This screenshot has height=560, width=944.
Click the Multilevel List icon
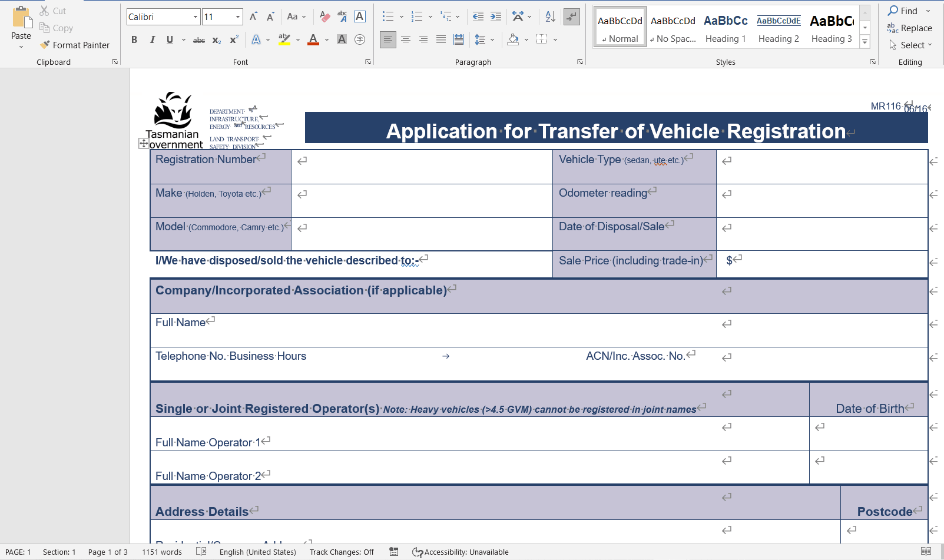[446, 16]
